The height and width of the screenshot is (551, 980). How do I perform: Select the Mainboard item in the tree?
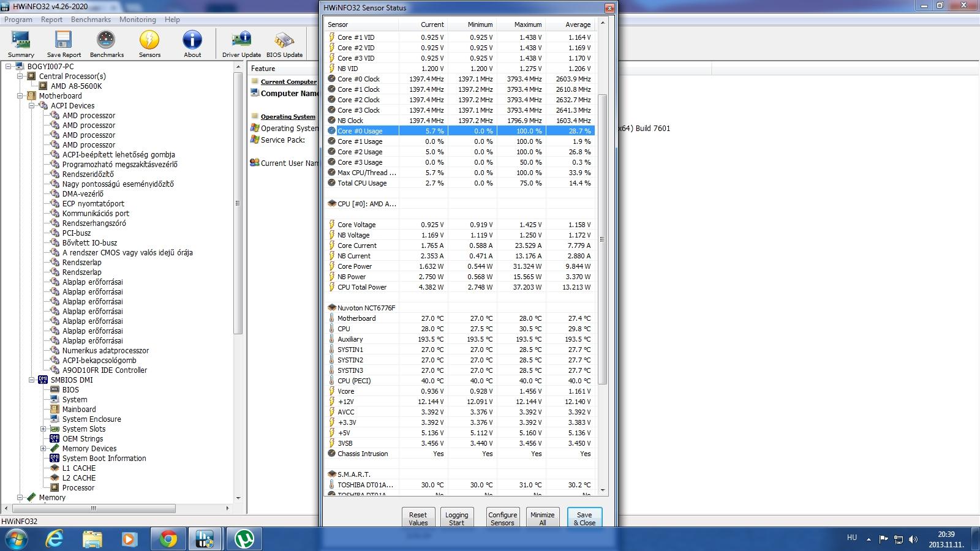79,410
